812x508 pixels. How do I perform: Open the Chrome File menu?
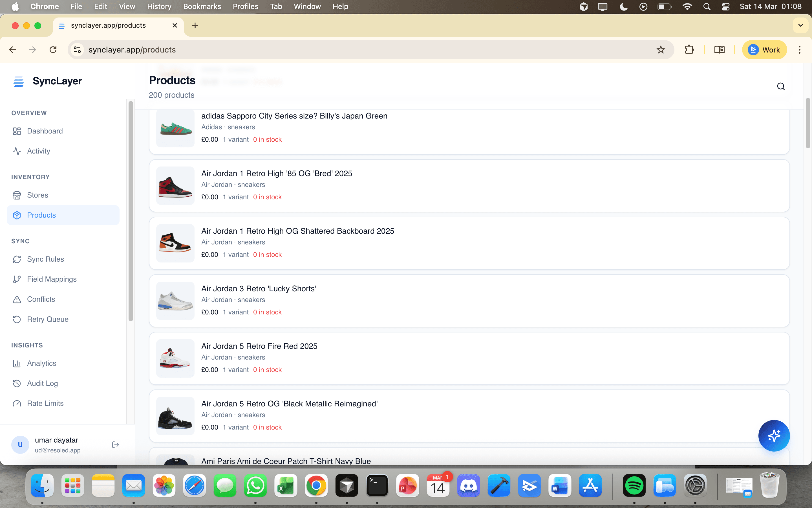76,6
